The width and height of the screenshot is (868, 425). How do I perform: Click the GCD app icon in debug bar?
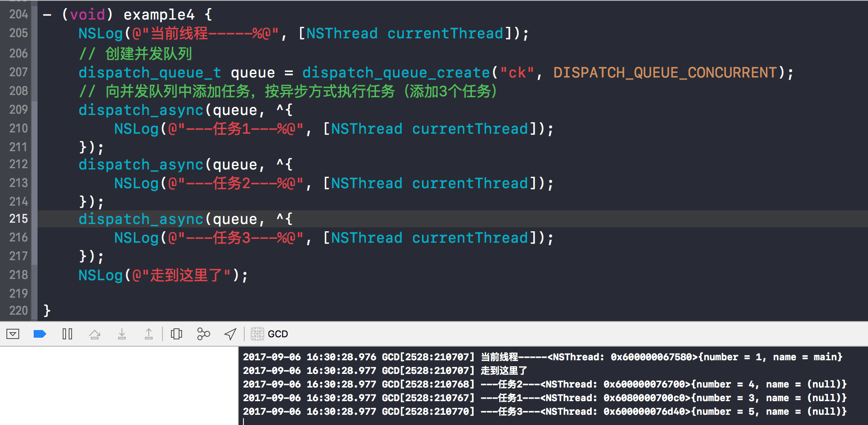pyautogui.click(x=257, y=334)
